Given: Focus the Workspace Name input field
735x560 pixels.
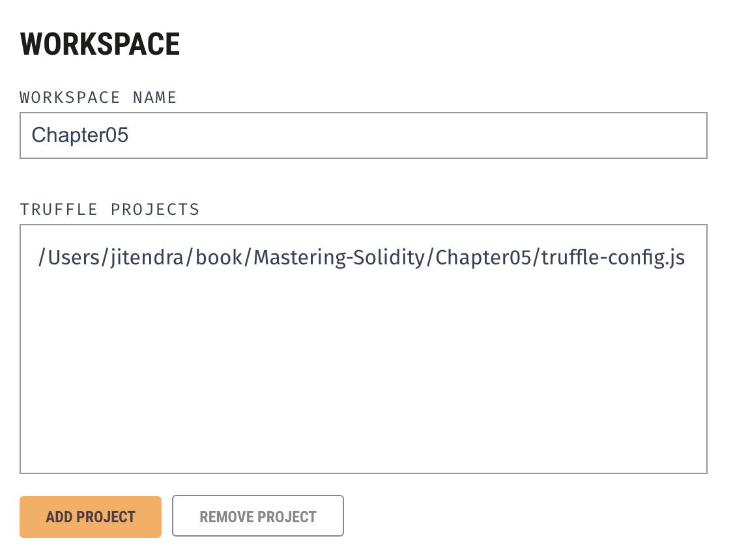Looking at the screenshot, I should (x=363, y=135).
